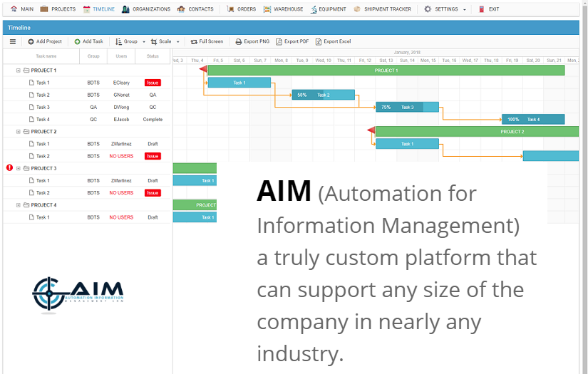Open the EQUIPMENT microscope icon
This screenshot has width=588, height=374.
point(314,9)
